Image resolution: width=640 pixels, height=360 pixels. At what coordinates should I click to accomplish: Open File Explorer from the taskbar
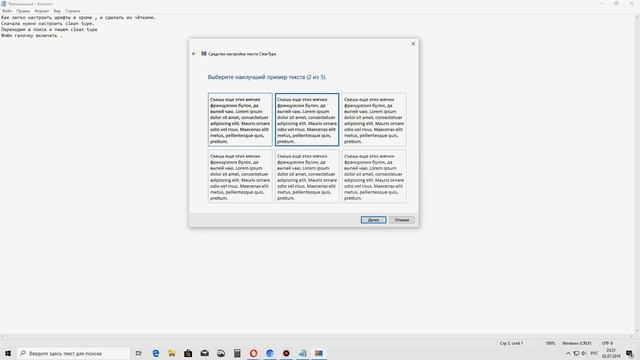pyautogui.click(x=172, y=353)
